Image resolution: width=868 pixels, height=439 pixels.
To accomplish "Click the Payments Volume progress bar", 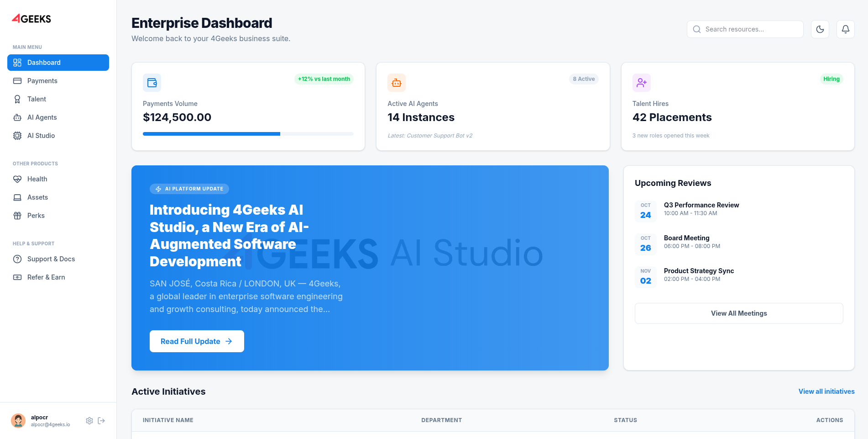I will tap(248, 134).
